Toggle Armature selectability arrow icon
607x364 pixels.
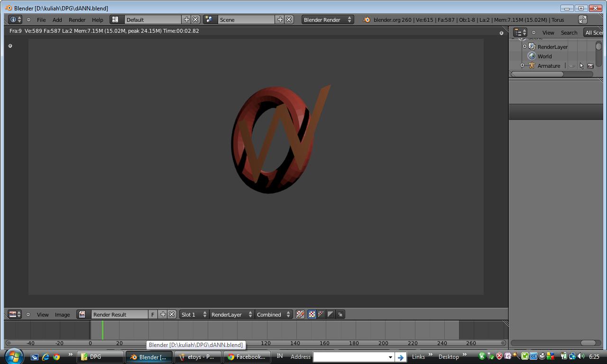click(581, 66)
